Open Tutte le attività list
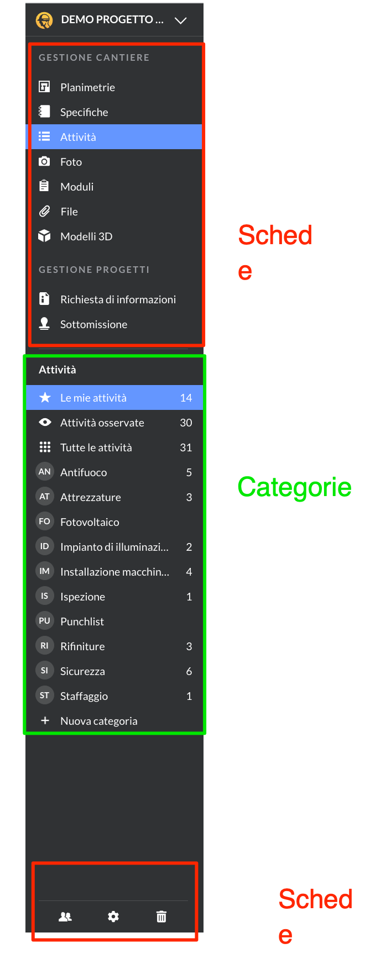 [x=114, y=447]
